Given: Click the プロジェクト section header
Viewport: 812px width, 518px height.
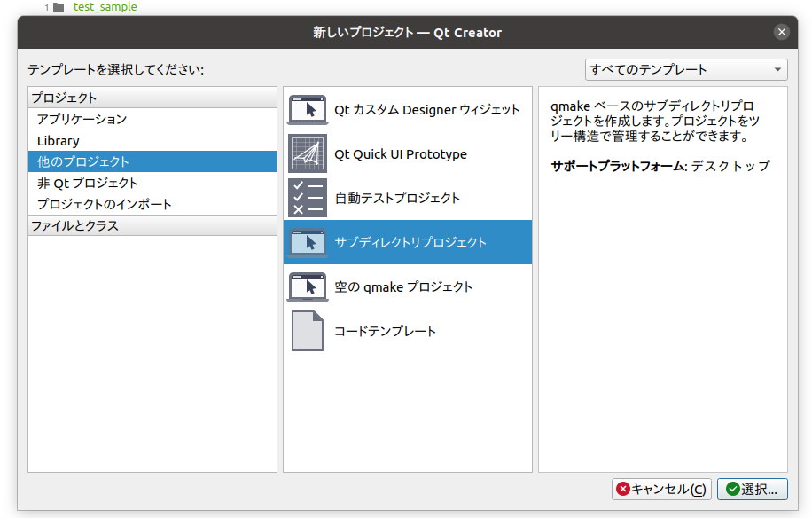Looking at the screenshot, I should coord(152,98).
